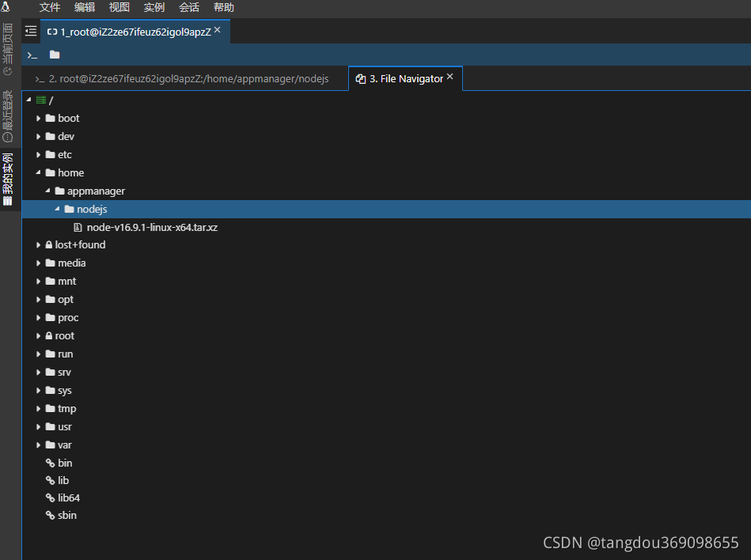Click the srv folder icon
This screenshot has height=560, width=751.
[x=51, y=372]
